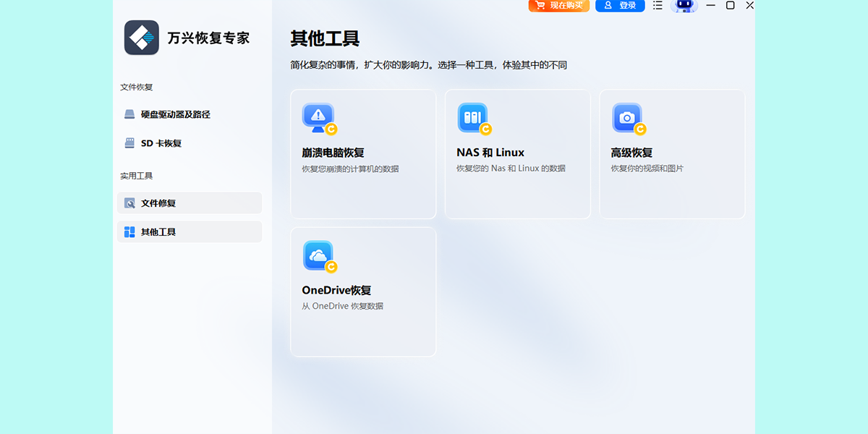Click the 文件修复 repair icon in sidebar
The height and width of the screenshot is (434, 868).
[129, 203]
